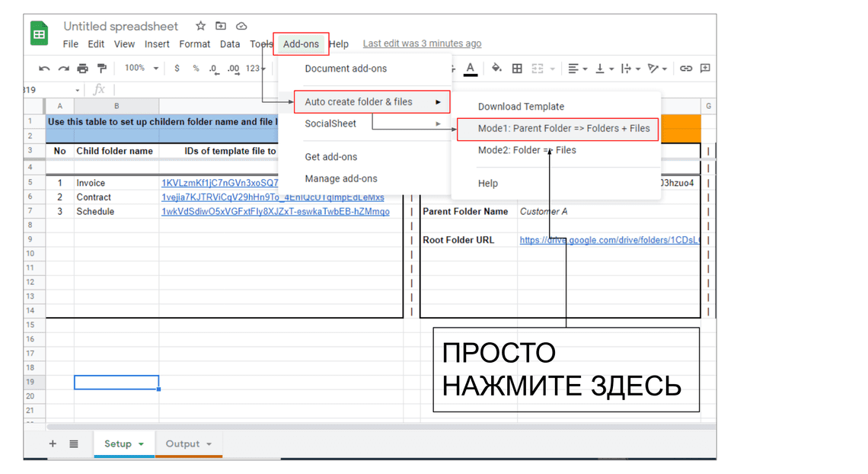Click the all sheets list icon
Image resolution: width=868 pixels, height=474 pixels.
(x=74, y=444)
